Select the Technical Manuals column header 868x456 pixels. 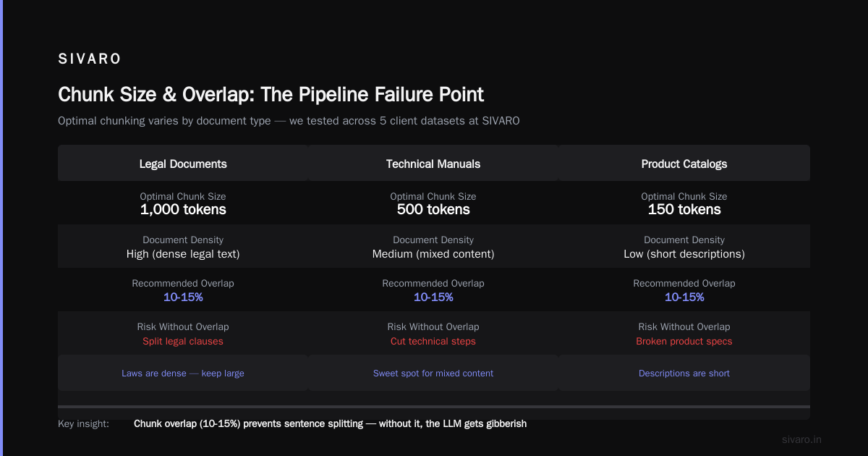pos(433,164)
